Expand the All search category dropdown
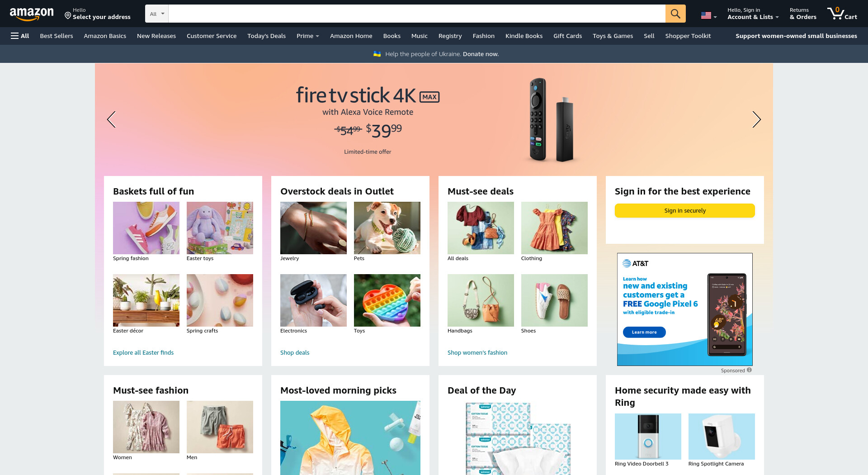 pos(157,14)
